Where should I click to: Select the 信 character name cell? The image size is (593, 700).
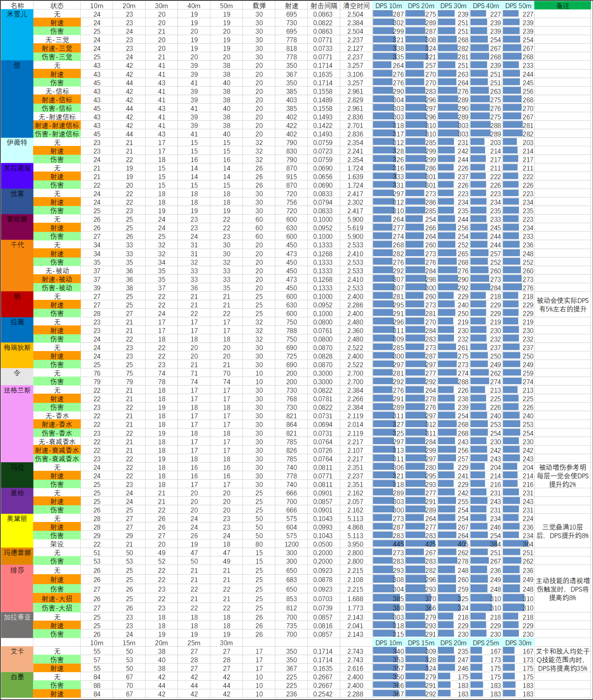(x=17, y=66)
